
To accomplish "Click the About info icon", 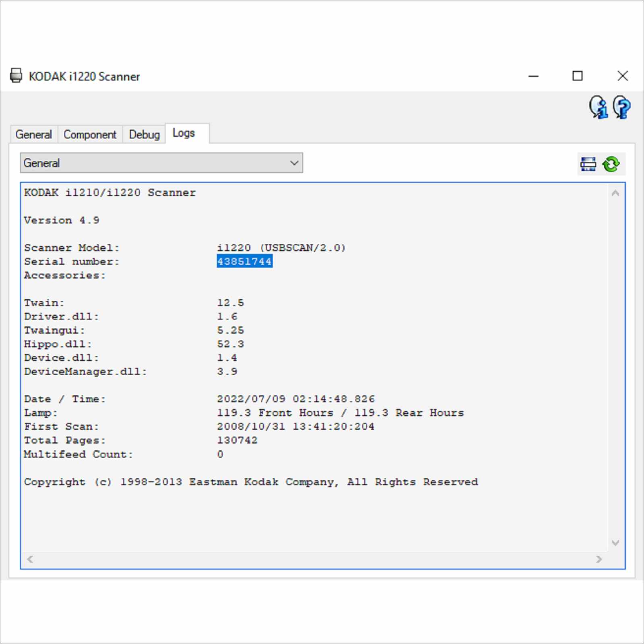I will point(599,107).
